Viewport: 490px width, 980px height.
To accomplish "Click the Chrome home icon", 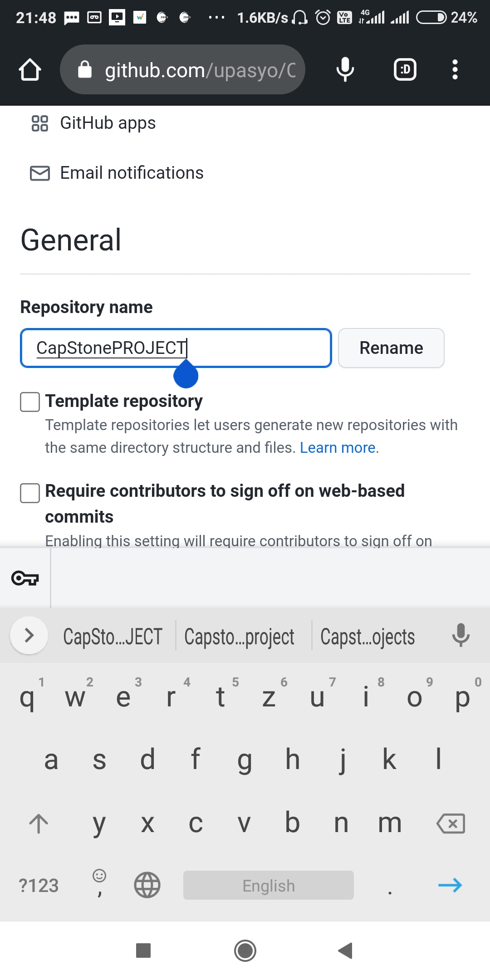I will [29, 69].
